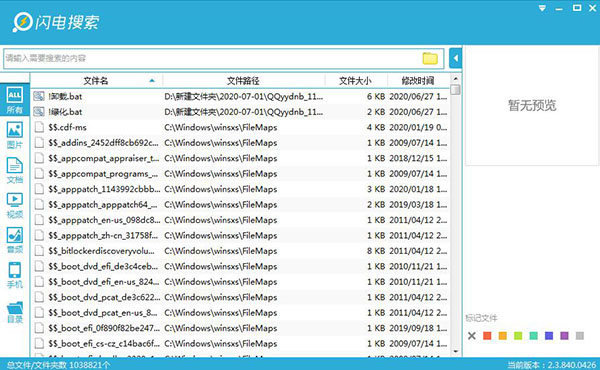Click the 2018/12/15 modified date cell
This screenshot has width=600, height=370.
pos(418,158)
